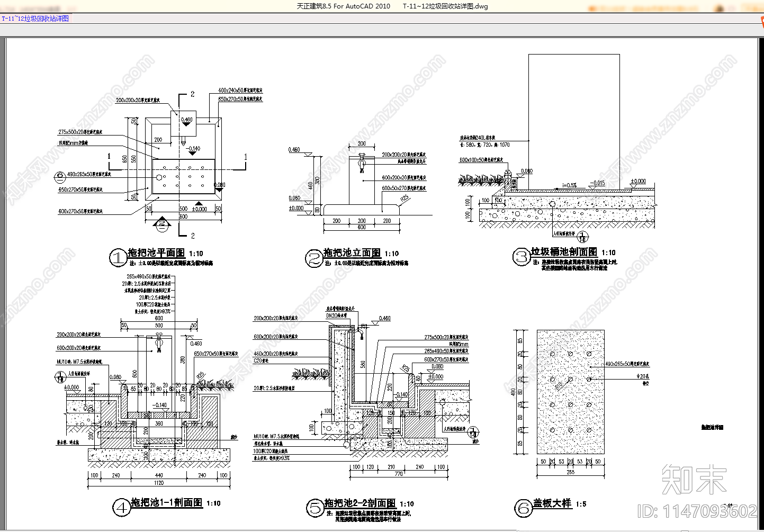This screenshot has height=532, width=764.
Task: Click the 1120 overall dimension in section 1-1
Action: pyautogui.click(x=159, y=483)
